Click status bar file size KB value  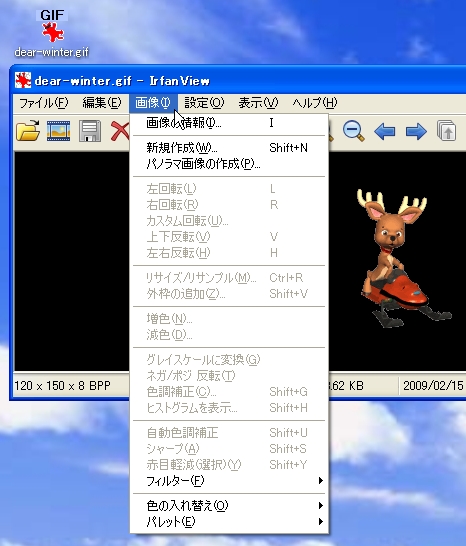tap(347, 386)
